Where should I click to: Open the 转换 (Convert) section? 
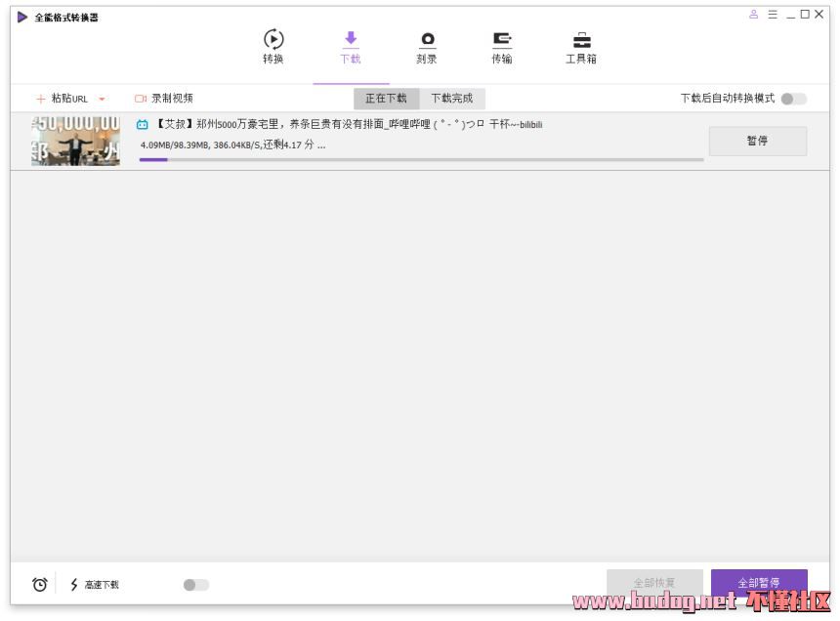(x=273, y=47)
